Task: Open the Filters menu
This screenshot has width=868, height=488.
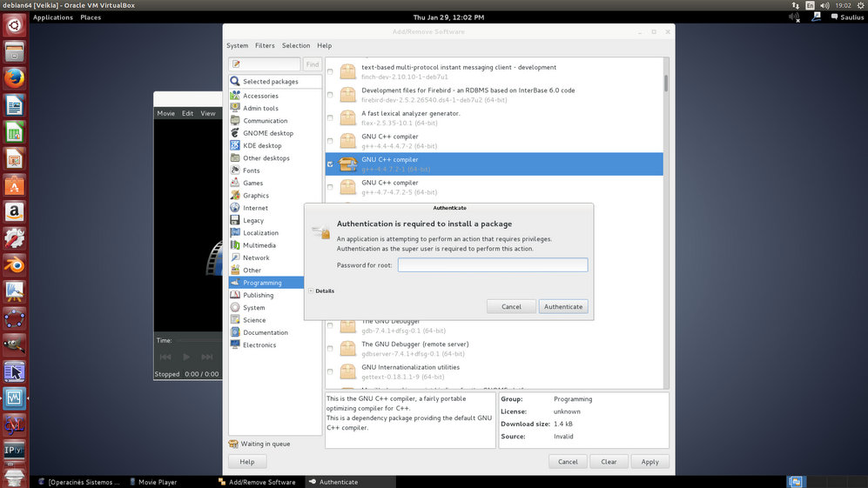Action: tap(265, 45)
